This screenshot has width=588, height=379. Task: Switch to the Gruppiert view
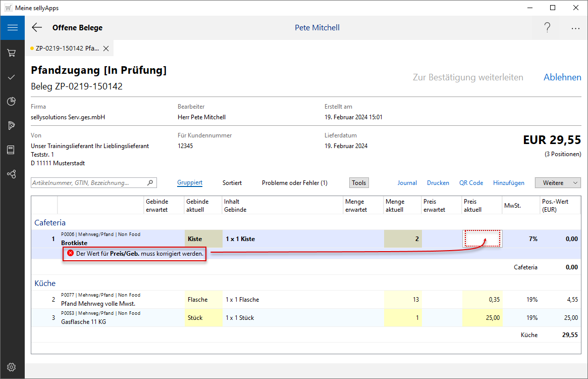tap(190, 183)
